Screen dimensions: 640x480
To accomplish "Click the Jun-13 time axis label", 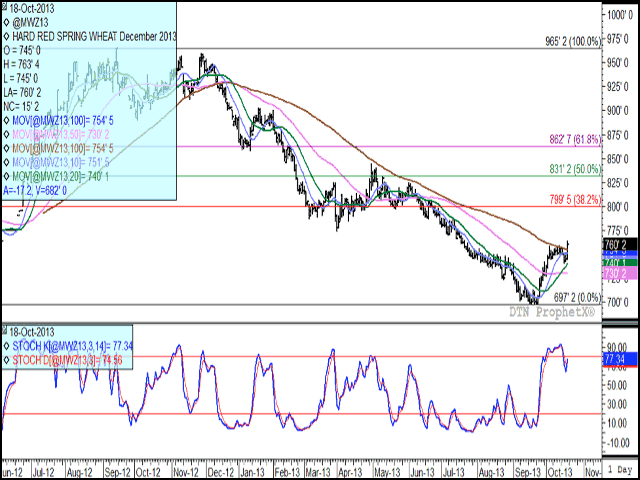I will click(x=422, y=472).
